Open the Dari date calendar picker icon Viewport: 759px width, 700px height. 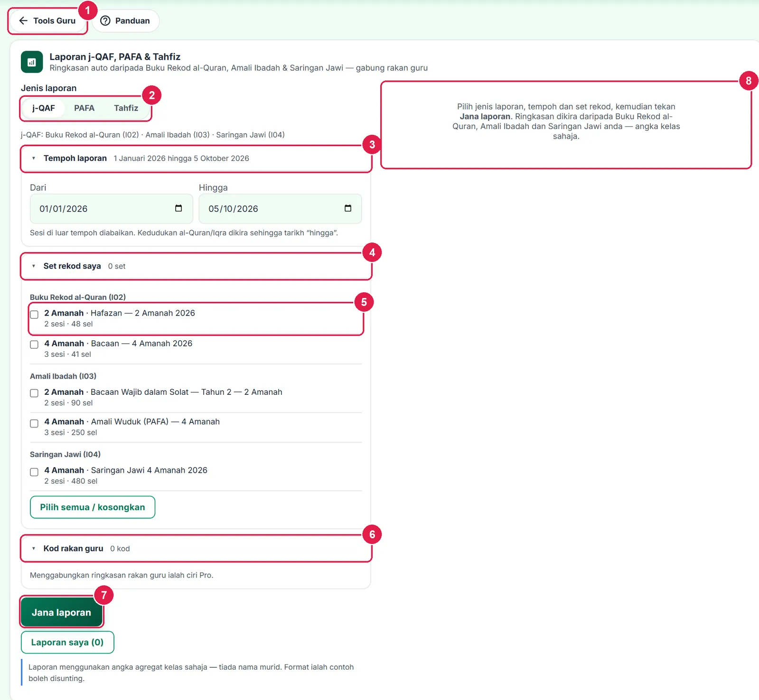[178, 208]
